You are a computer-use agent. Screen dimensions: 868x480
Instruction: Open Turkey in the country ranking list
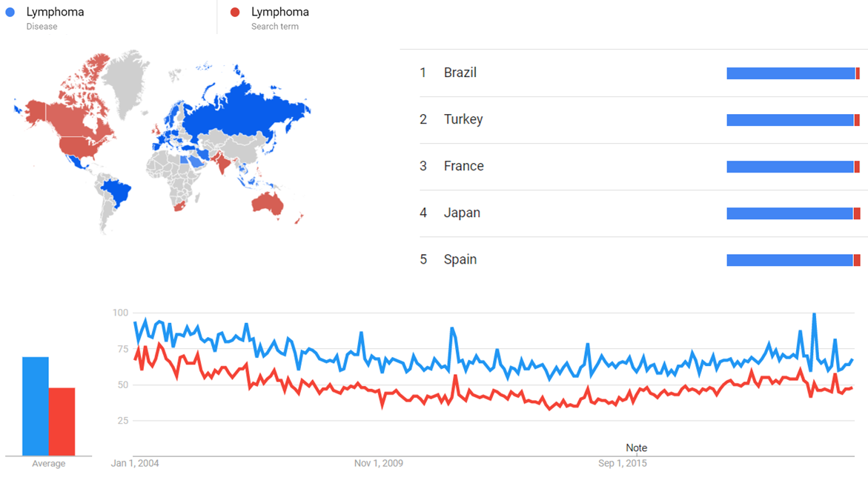[463, 119]
